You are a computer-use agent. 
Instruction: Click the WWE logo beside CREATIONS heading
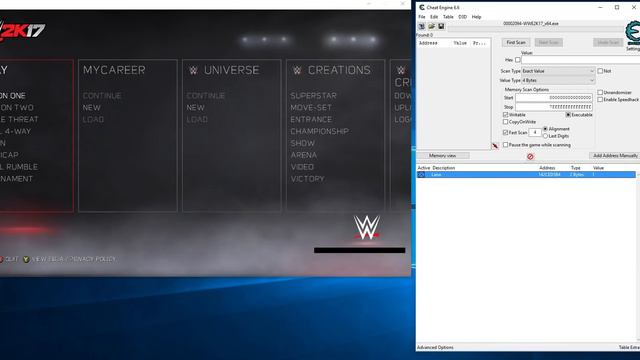click(x=297, y=71)
